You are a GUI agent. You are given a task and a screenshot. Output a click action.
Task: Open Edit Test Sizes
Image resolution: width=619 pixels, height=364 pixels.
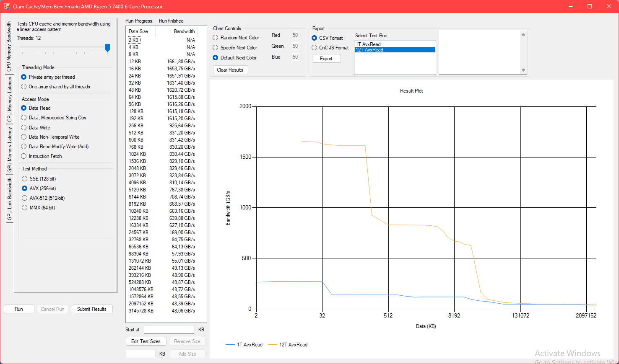(146, 341)
